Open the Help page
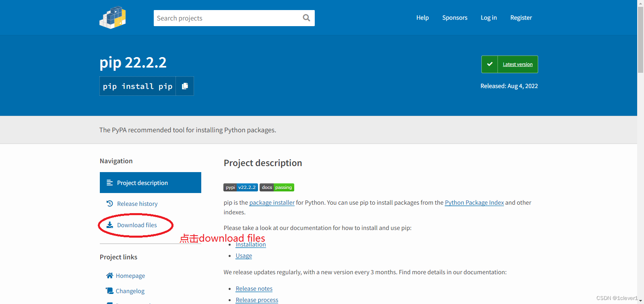 (x=423, y=18)
